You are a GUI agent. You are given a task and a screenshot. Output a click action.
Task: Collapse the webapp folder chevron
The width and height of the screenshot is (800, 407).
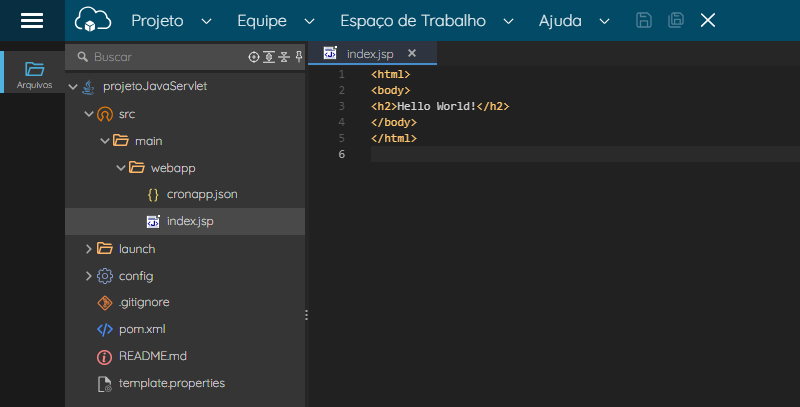(x=121, y=167)
